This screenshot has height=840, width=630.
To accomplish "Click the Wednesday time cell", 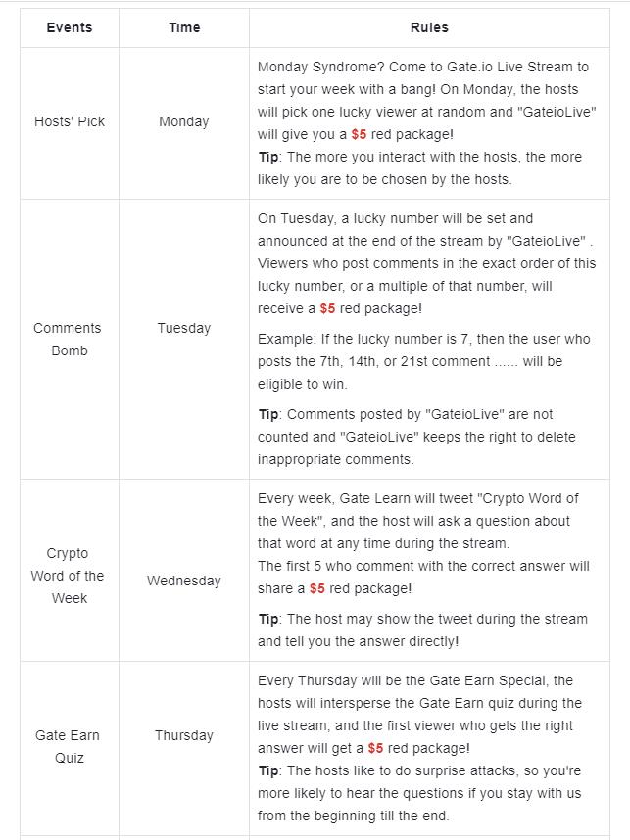I will click(x=184, y=581).
